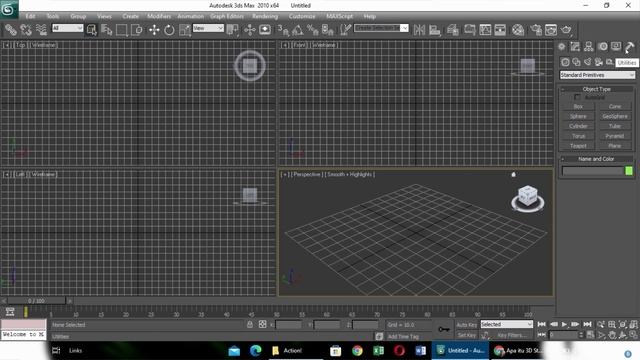Activate the Select and Scale tool
This screenshot has height=360, width=640.
pos(184,30)
